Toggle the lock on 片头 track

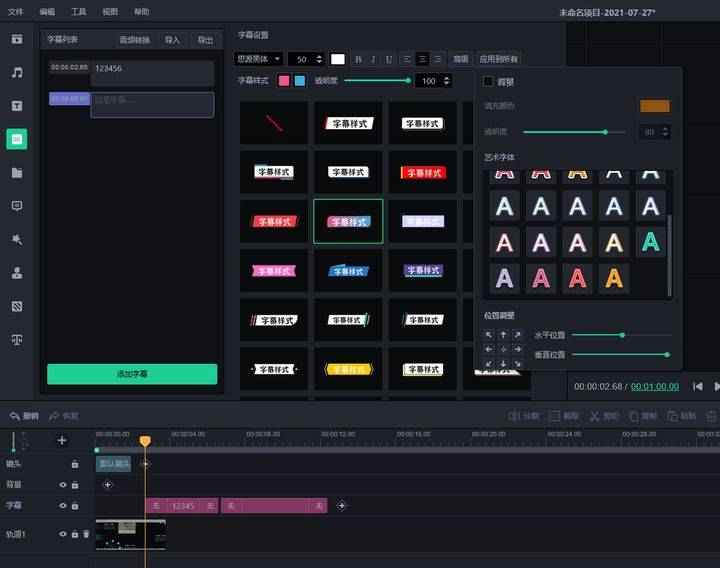click(74, 464)
